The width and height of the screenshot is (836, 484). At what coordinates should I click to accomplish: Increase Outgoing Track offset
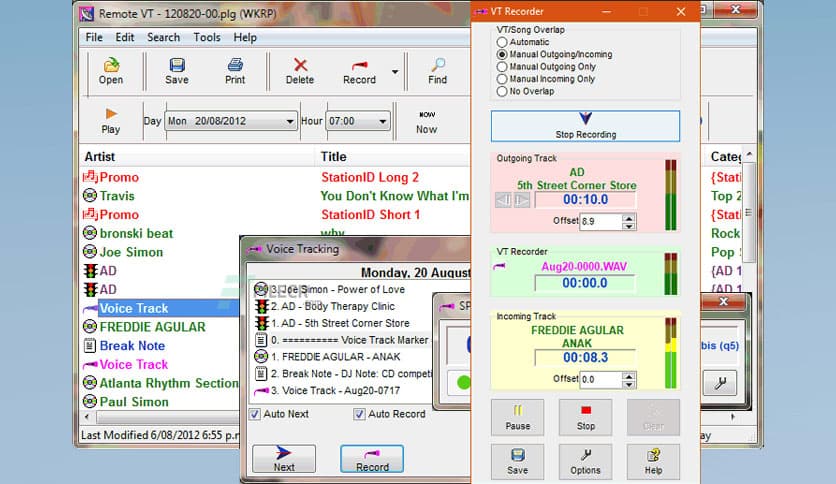tap(629, 217)
